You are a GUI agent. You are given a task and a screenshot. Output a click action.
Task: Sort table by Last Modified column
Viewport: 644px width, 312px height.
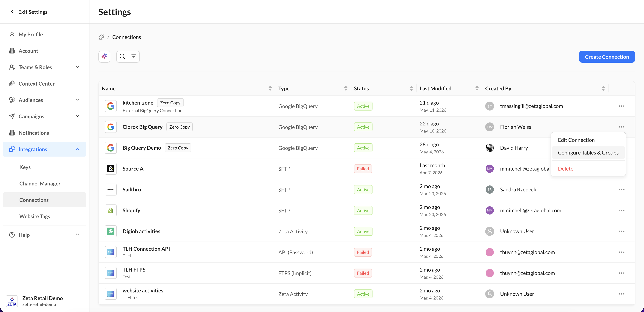point(477,89)
